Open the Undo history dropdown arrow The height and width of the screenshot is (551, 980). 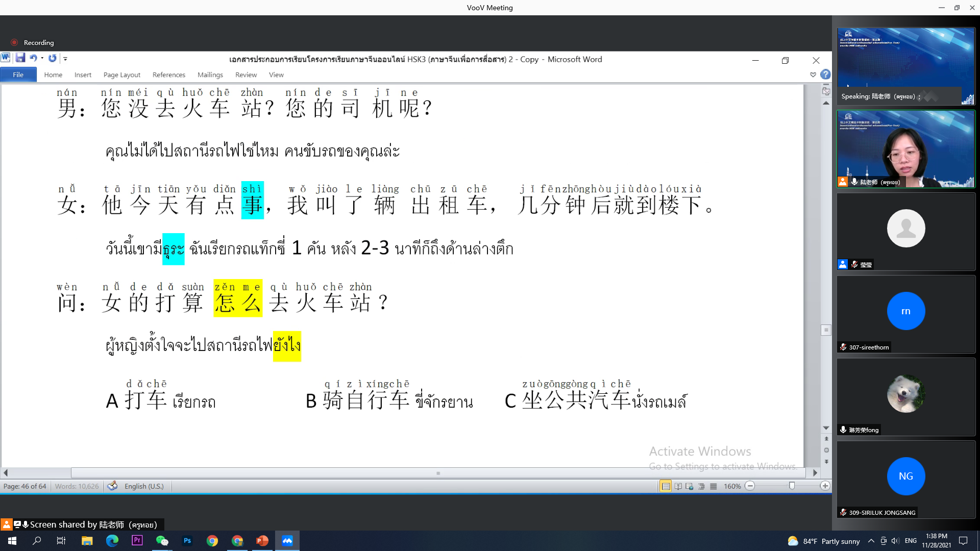pyautogui.click(x=42, y=58)
